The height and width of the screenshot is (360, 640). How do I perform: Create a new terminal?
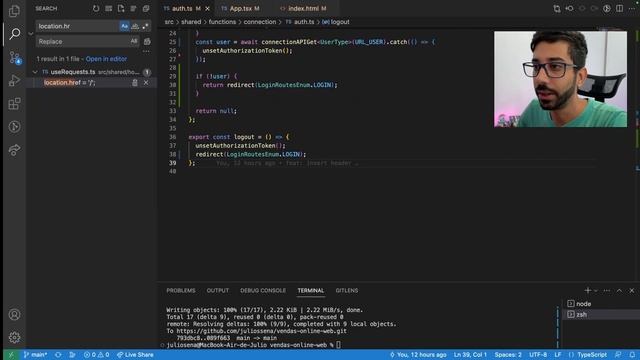coord(588,290)
